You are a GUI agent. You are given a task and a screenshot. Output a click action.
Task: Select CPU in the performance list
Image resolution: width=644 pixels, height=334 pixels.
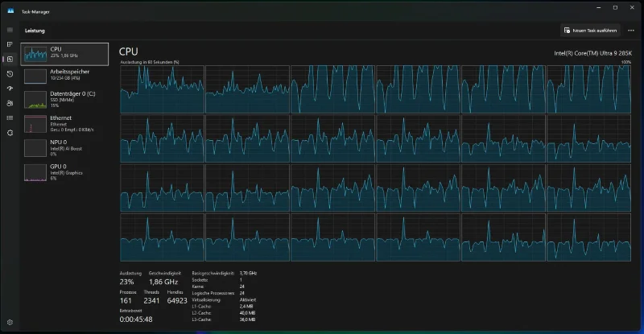[x=64, y=54]
